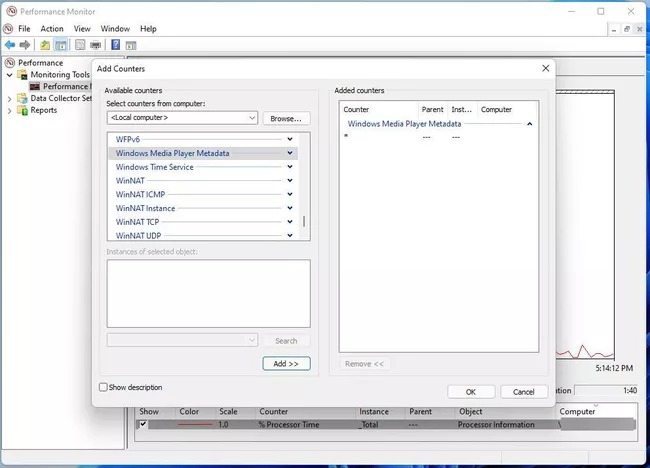The image size is (650, 468).
Task: Click the Browse... button
Action: tap(286, 119)
